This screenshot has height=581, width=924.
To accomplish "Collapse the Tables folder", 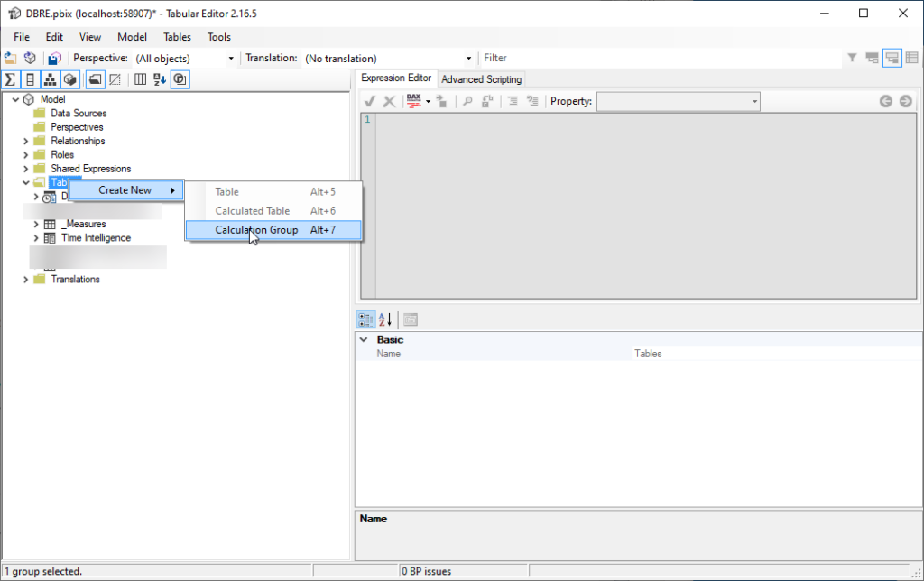I will pos(26,182).
